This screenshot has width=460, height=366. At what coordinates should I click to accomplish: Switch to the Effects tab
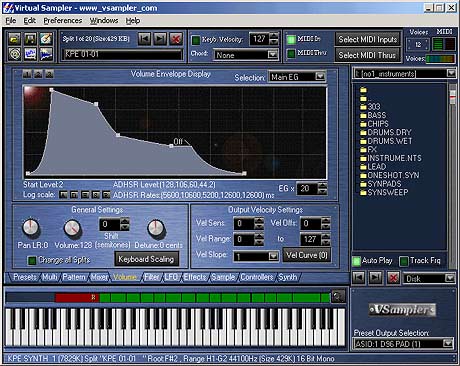(195, 277)
